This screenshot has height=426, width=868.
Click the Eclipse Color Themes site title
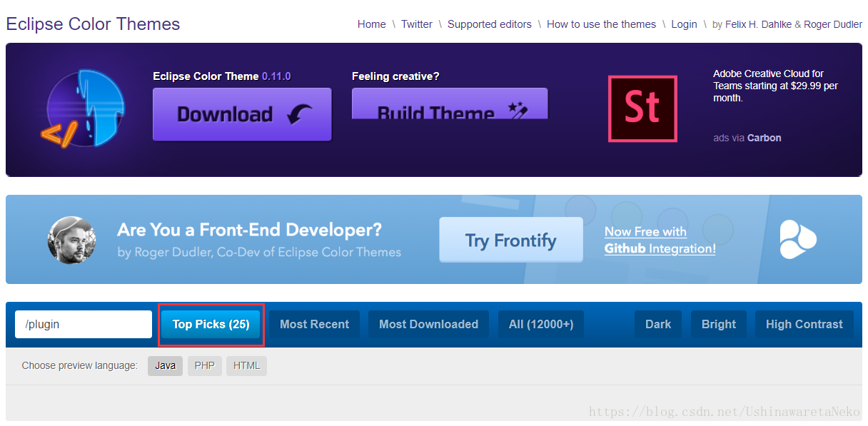(93, 24)
